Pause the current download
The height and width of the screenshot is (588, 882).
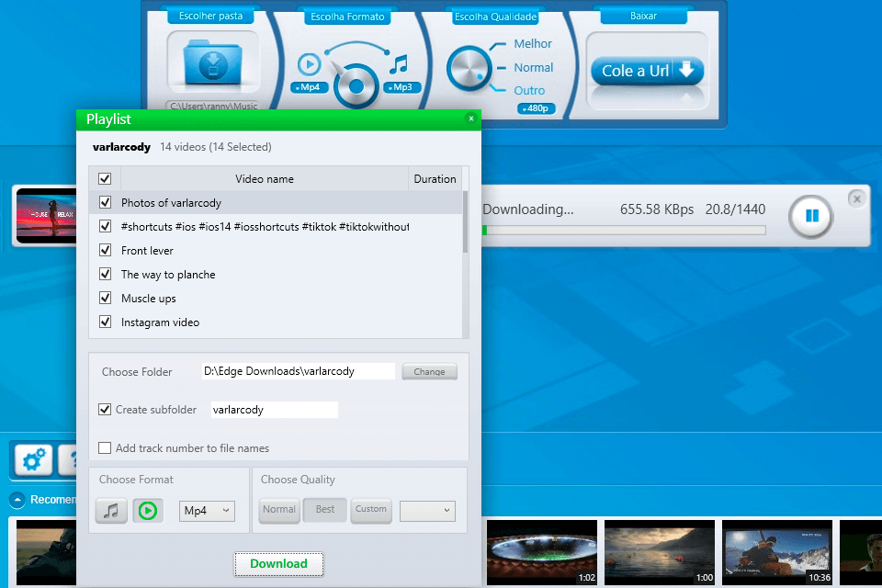[x=811, y=216]
